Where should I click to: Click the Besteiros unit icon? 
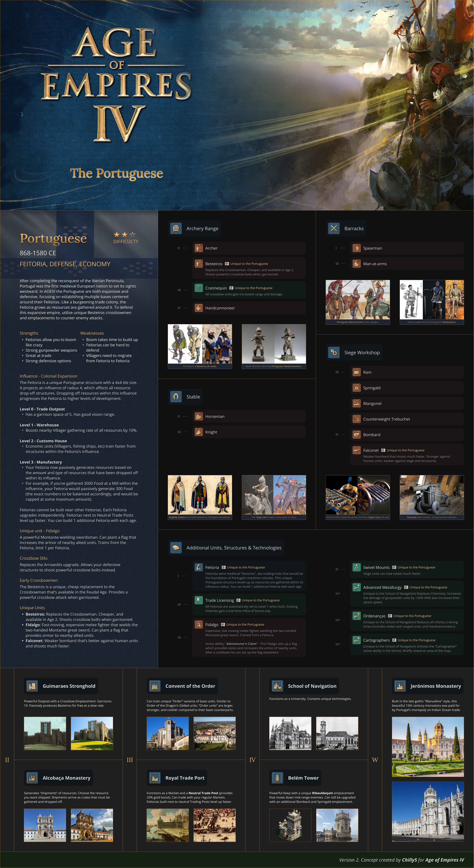pyautogui.click(x=199, y=264)
